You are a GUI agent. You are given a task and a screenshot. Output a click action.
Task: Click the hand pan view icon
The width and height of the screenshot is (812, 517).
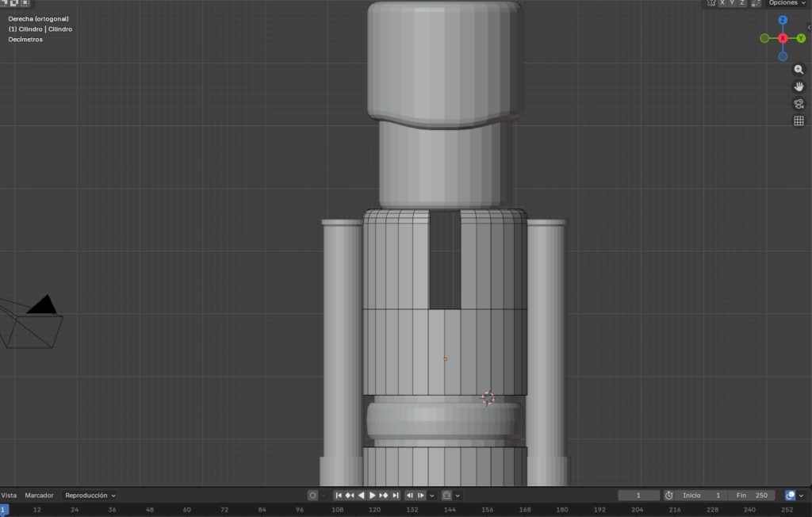coord(799,86)
